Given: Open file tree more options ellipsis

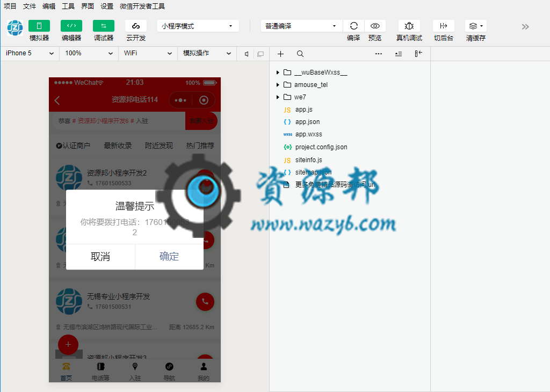Looking at the screenshot, I should coord(379,54).
